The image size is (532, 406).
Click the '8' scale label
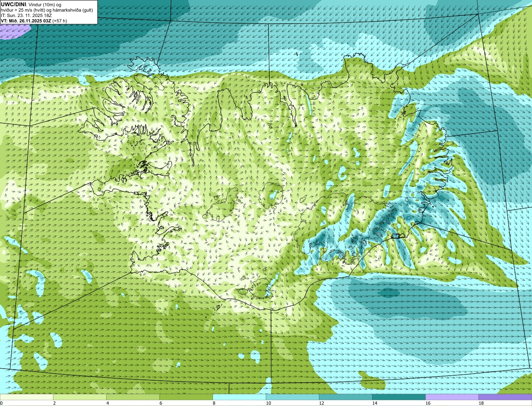click(x=214, y=403)
